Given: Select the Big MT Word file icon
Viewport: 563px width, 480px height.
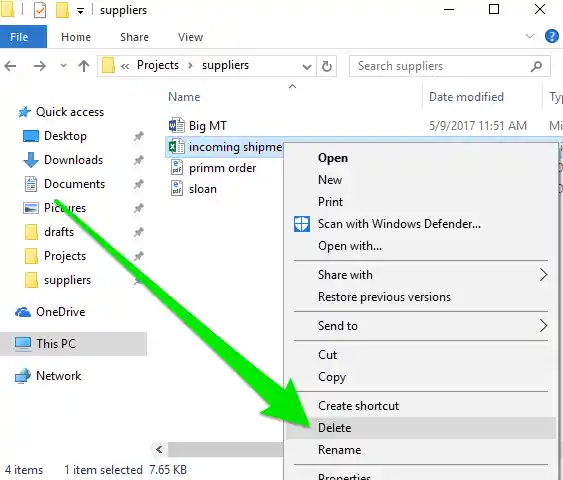Looking at the screenshot, I should (x=177, y=126).
